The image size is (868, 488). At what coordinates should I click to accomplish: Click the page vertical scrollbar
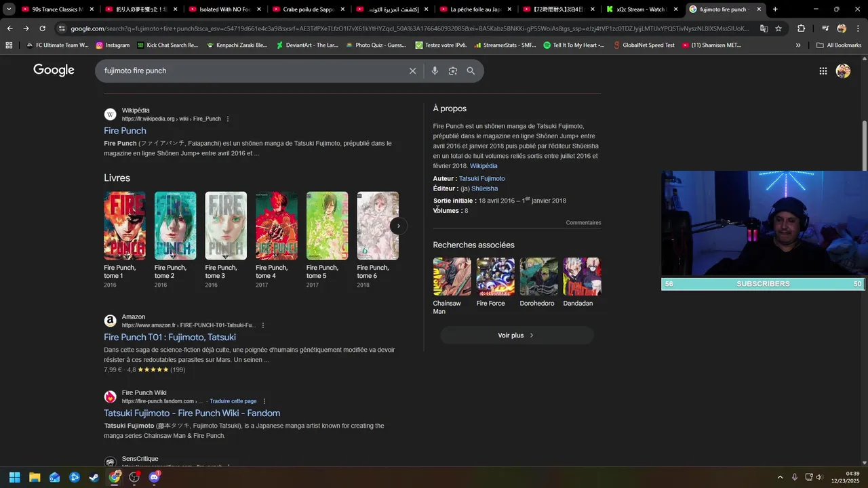(x=864, y=146)
